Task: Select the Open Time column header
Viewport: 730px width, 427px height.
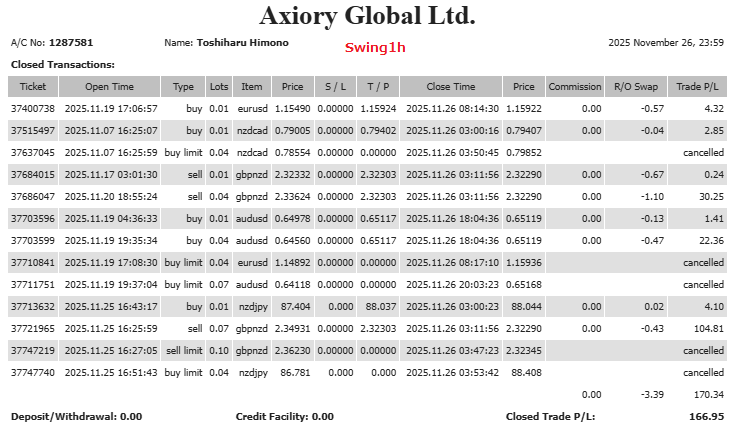Action: 110,87
